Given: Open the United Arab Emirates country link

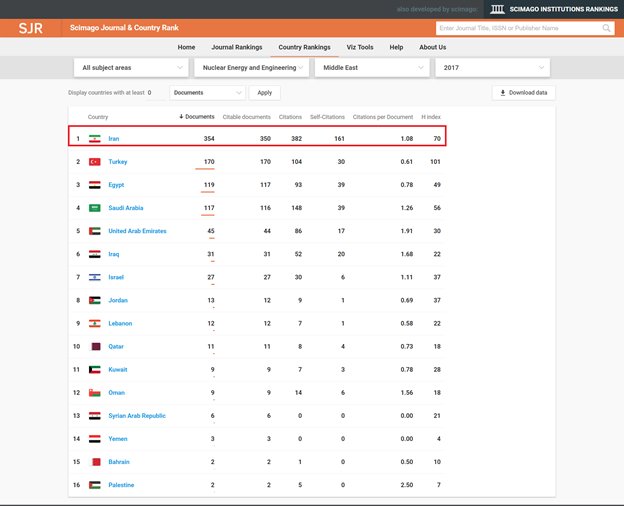Looking at the screenshot, I should (137, 231).
